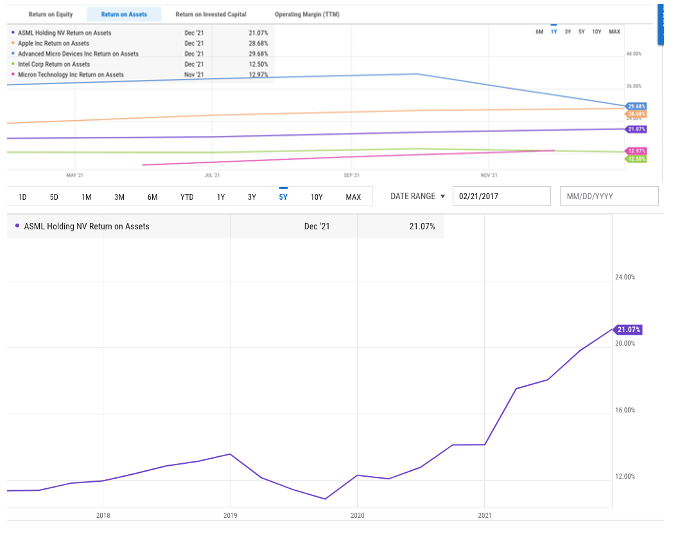Click Micron Technology Inc legend row
The image size is (679, 548).
(141, 75)
